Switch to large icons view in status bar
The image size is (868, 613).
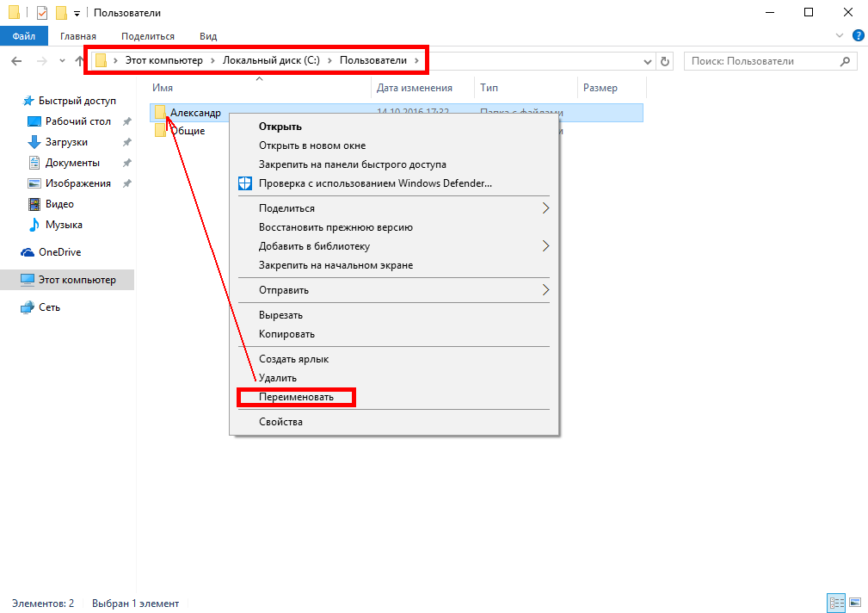(x=855, y=603)
